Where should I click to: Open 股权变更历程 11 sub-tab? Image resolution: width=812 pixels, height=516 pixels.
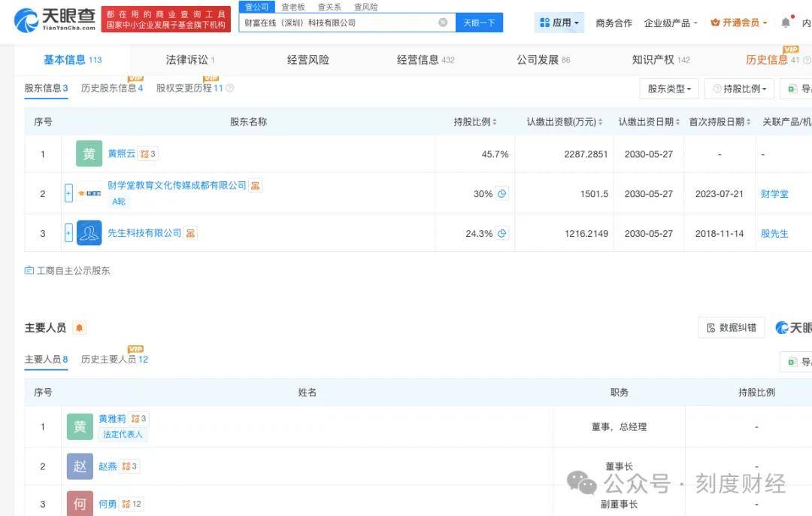point(189,88)
